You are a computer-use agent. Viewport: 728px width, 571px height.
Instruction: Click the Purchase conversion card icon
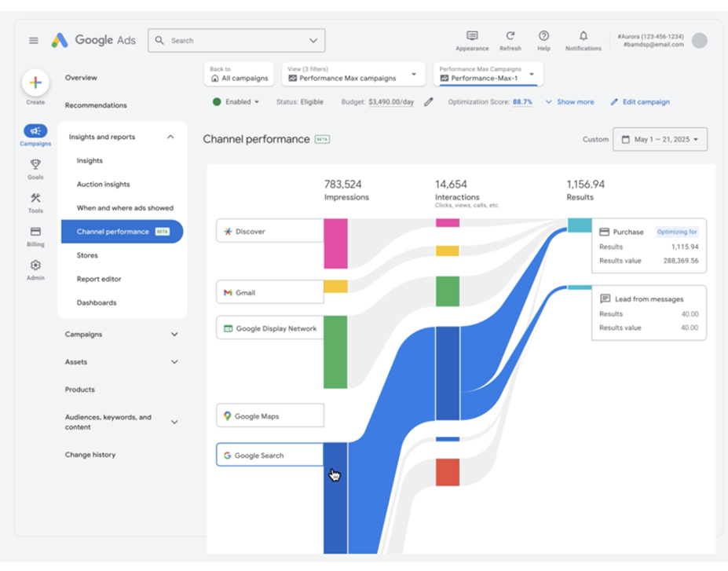point(604,232)
